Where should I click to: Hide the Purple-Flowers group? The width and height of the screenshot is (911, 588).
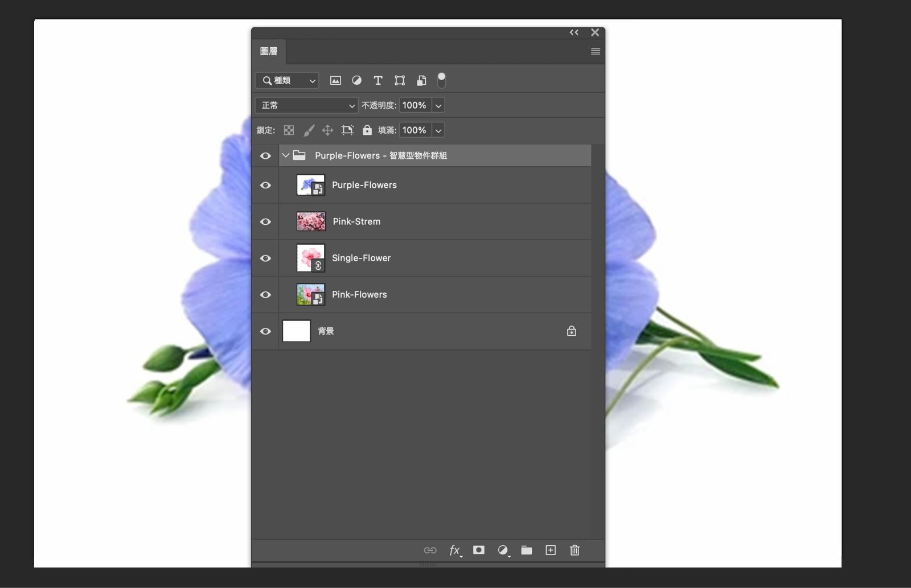(x=265, y=155)
